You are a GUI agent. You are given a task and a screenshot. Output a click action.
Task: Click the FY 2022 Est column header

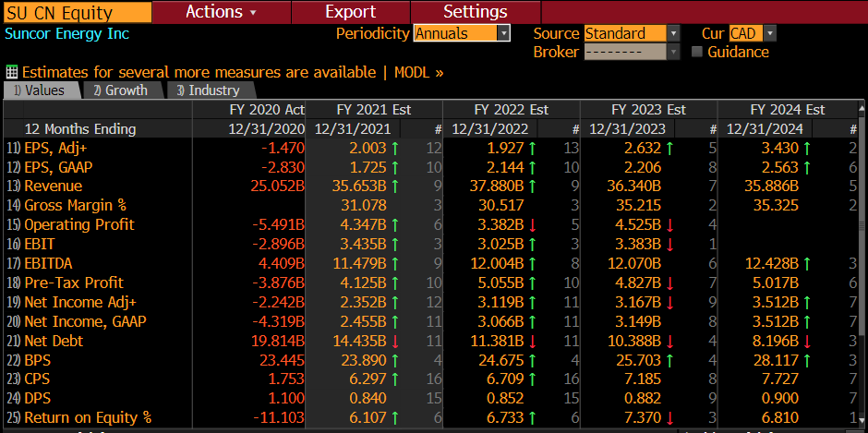coord(512,110)
